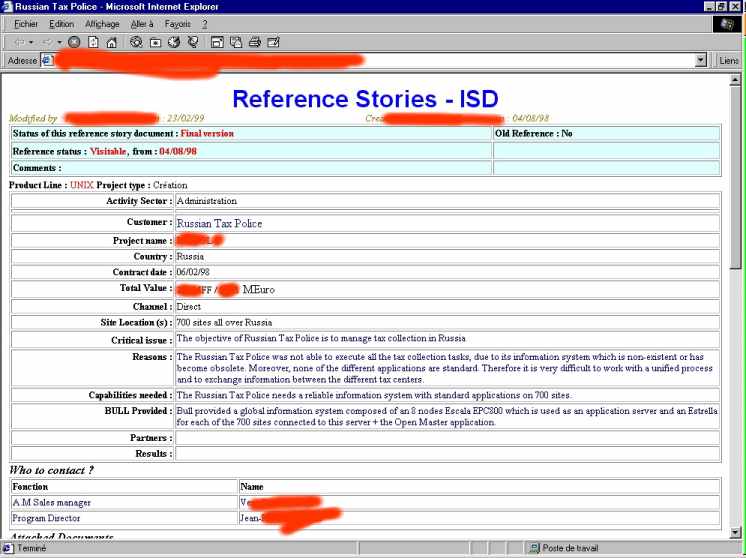
Task: Click the empty Partners value cell
Action: pyautogui.click(x=447, y=438)
